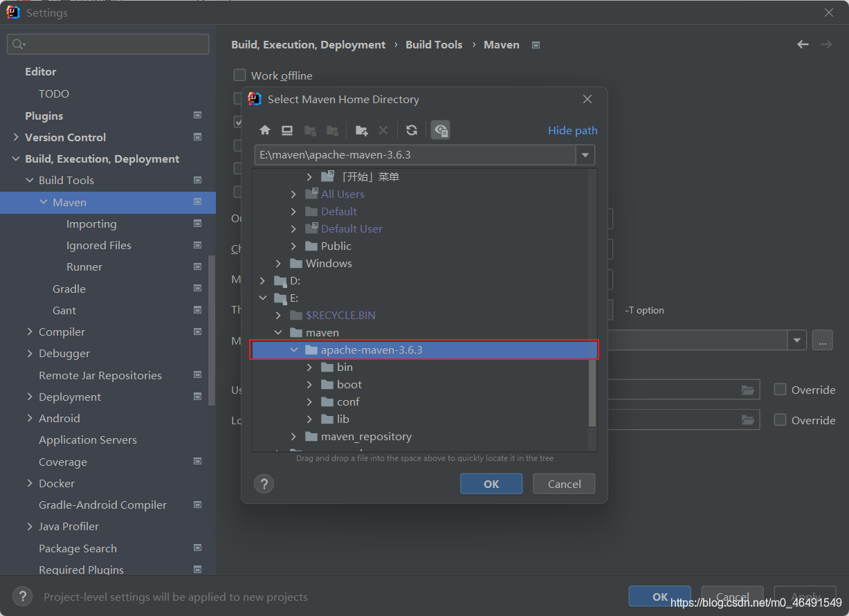Viewport: 849px width, 616px height.
Task: Open Application Servers settings
Action: point(88,440)
